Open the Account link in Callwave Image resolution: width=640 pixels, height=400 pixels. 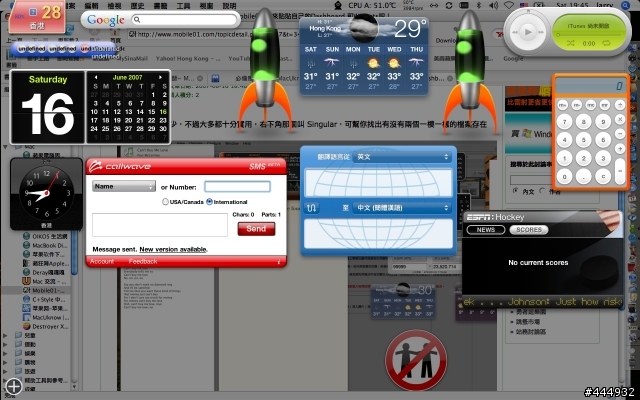click(x=102, y=261)
